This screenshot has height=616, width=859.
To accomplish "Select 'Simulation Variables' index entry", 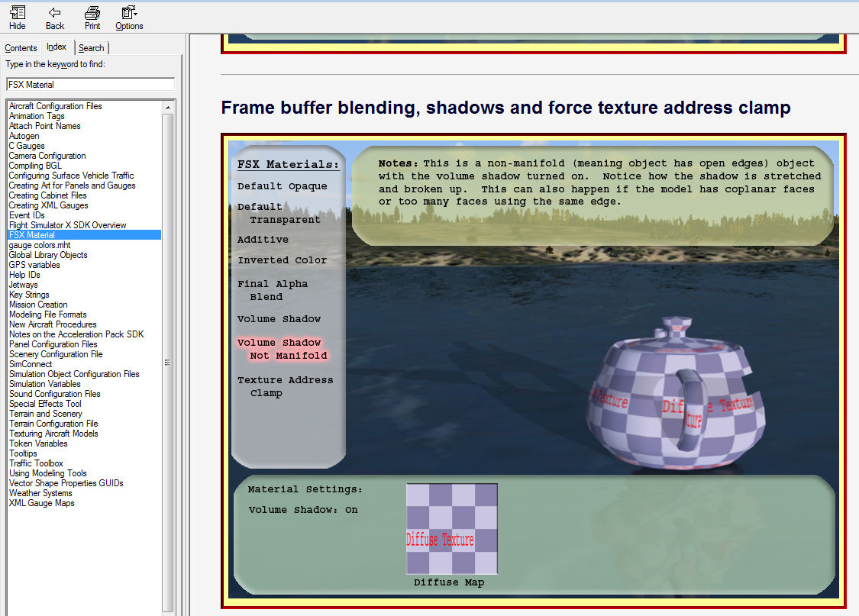I will [45, 384].
